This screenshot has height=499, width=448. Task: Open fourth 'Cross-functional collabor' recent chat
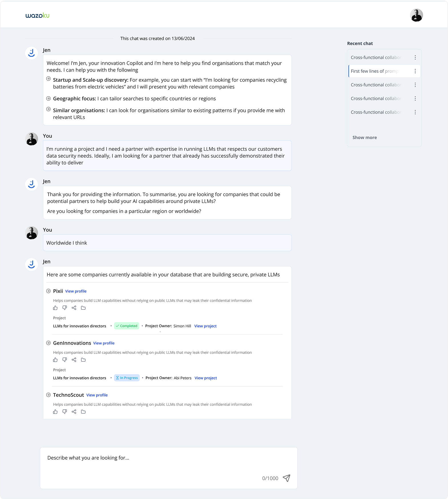(x=376, y=98)
